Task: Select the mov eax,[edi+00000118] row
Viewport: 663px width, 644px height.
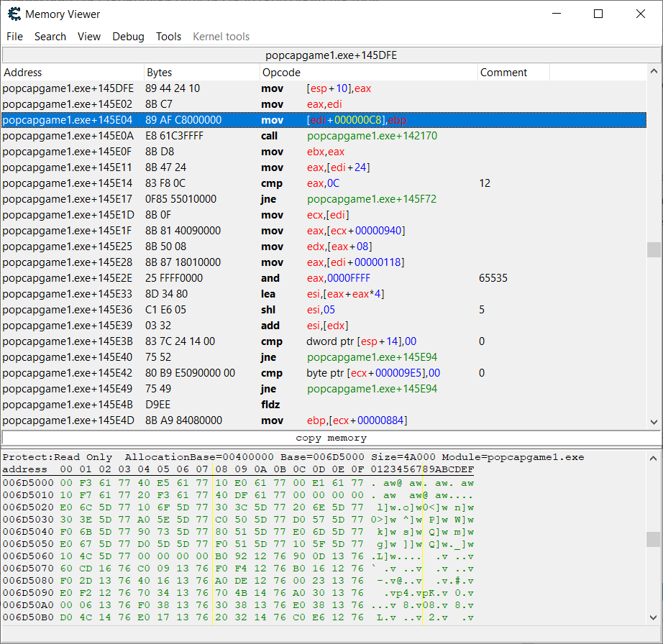Action: pyautogui.click(x=324, y=262)
